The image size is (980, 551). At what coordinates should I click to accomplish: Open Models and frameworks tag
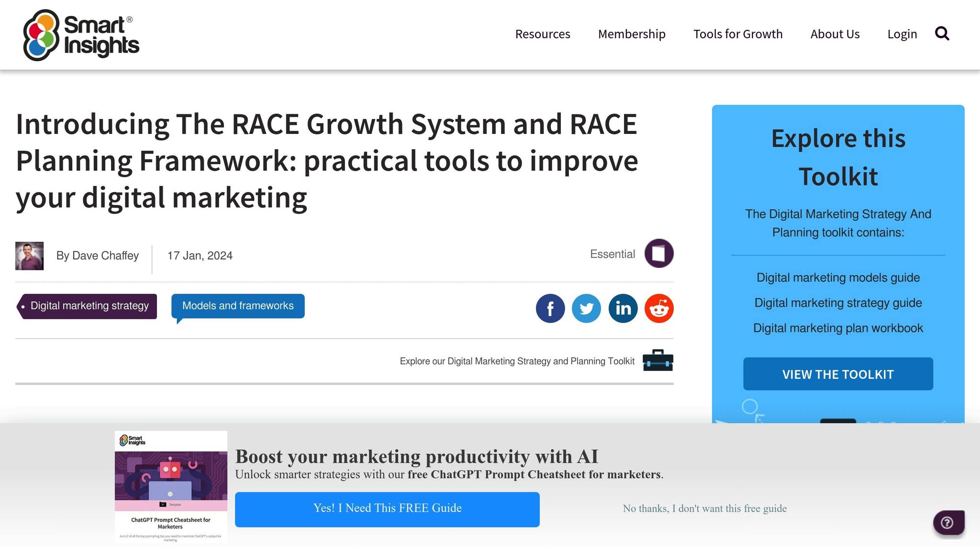click(238, 306)
